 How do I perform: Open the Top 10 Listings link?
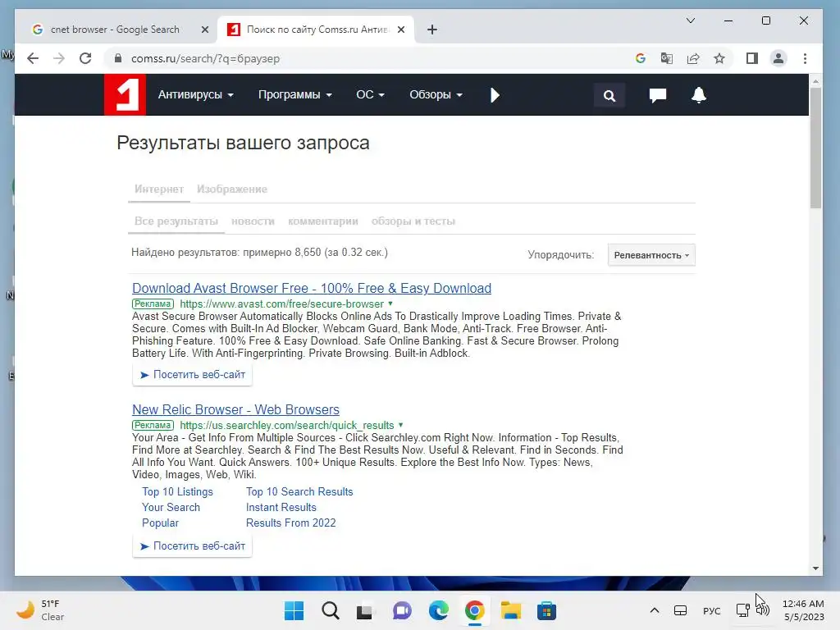(x=177, y=492)
